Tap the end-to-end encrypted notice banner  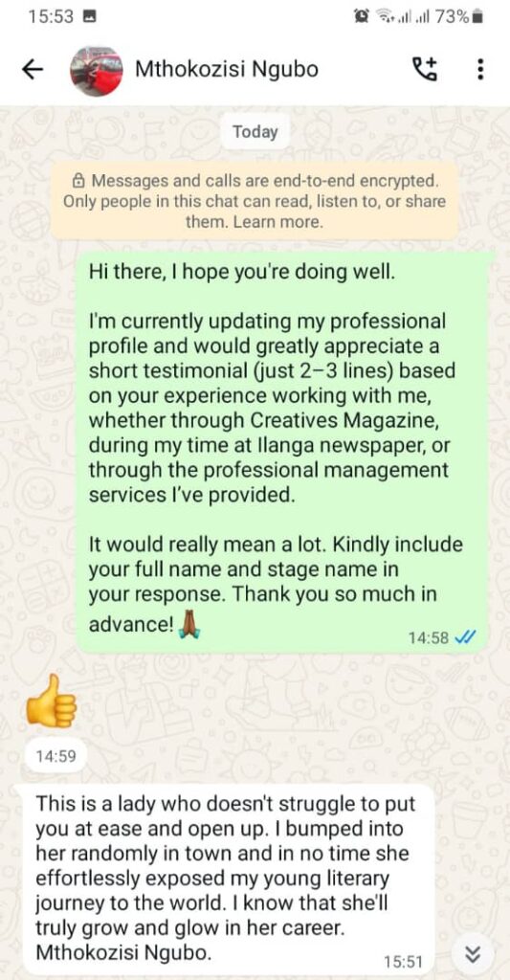pos(255,201)
